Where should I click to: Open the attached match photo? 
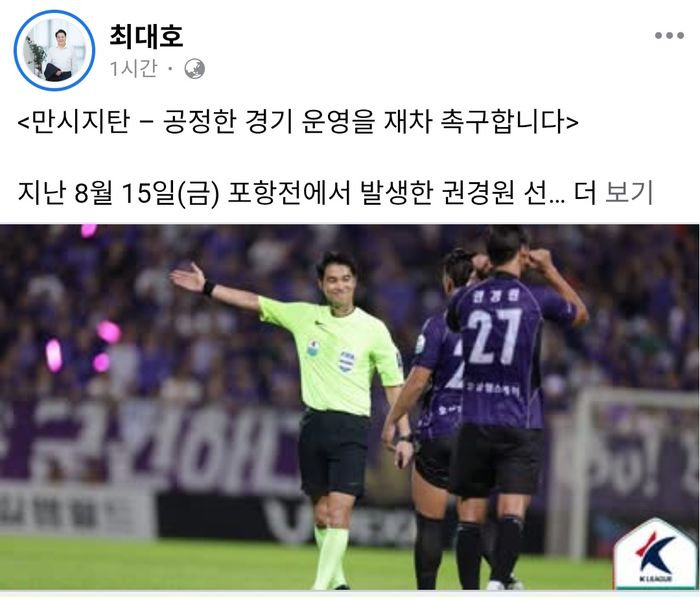349,407
